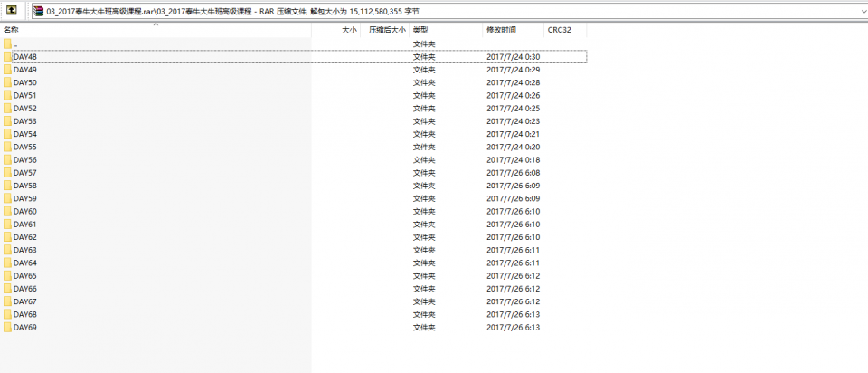Image resolution: width=868 pixels, height=373 pixels.
Task: Click the DAY51 folder name
Action: point(25,95)
